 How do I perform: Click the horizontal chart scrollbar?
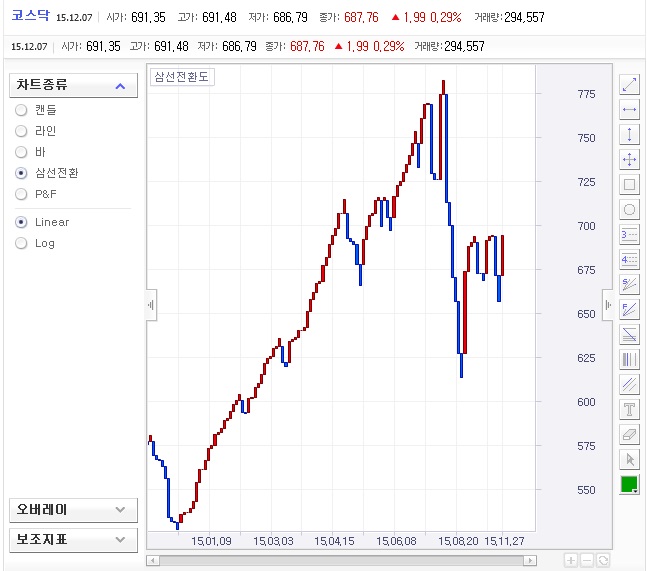350,561
